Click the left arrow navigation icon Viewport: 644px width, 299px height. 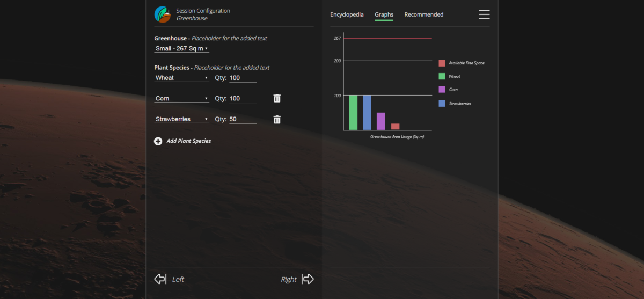pyautogui.click(x=160, y=279)
